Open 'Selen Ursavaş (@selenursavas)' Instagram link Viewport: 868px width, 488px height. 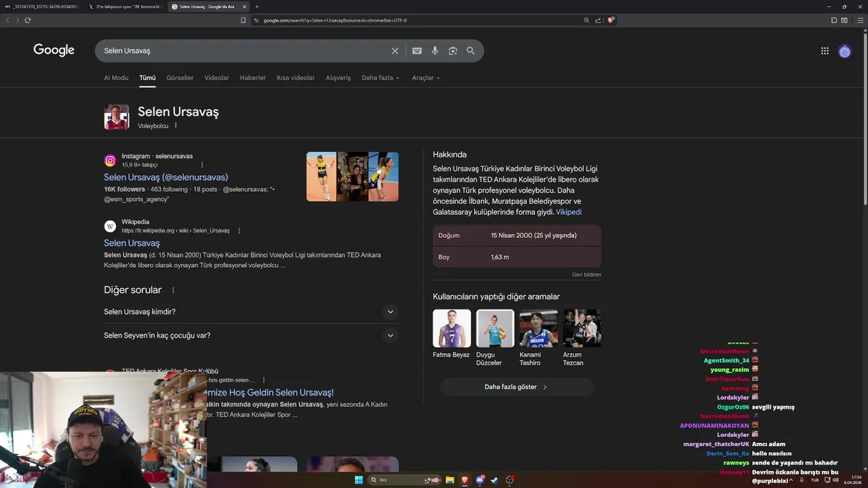click(x=166, y=177)
